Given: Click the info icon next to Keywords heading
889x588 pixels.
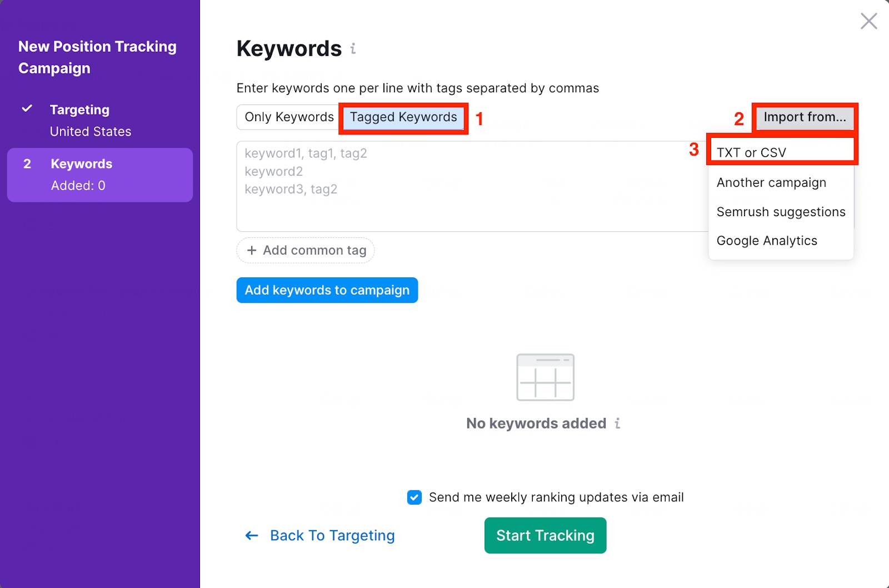Looking at the screenshot, I should pos(354,49).
